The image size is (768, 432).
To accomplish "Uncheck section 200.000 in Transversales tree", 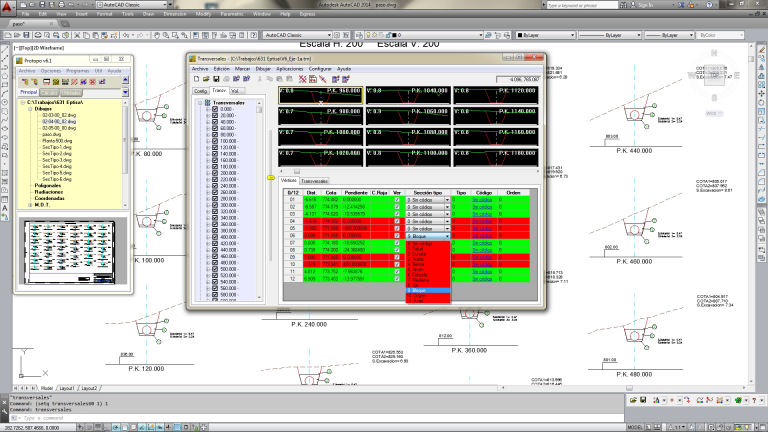I will click(215, 173).
